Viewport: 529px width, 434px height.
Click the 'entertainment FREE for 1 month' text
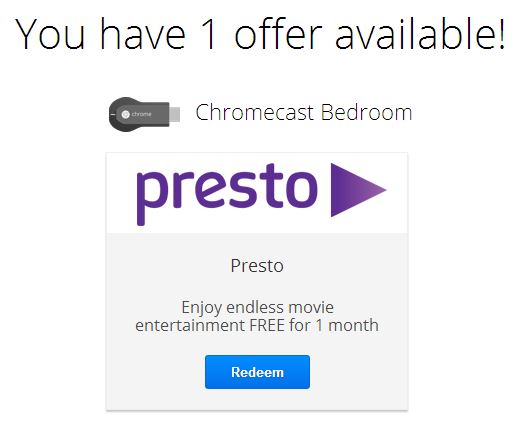pos(257,325)
